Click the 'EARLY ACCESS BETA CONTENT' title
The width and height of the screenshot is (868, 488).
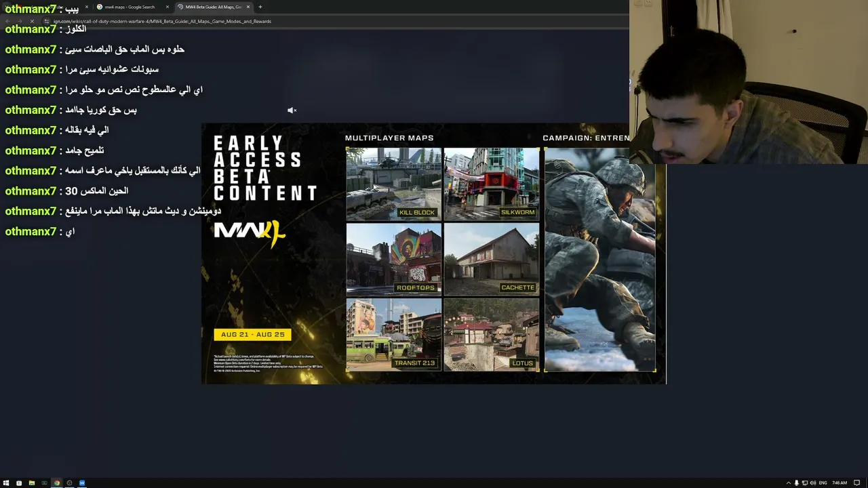(264, 168)
